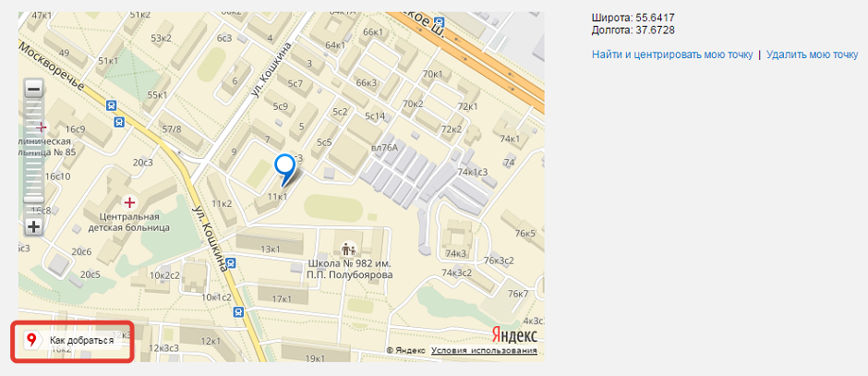Click "Найти и центрировать мою точку" link
This screenshot has height=376, width=868.
click(x=672, y=55)
